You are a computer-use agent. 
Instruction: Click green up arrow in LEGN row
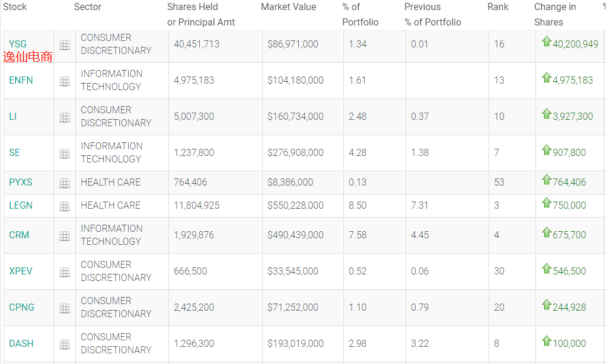(547, 203)
